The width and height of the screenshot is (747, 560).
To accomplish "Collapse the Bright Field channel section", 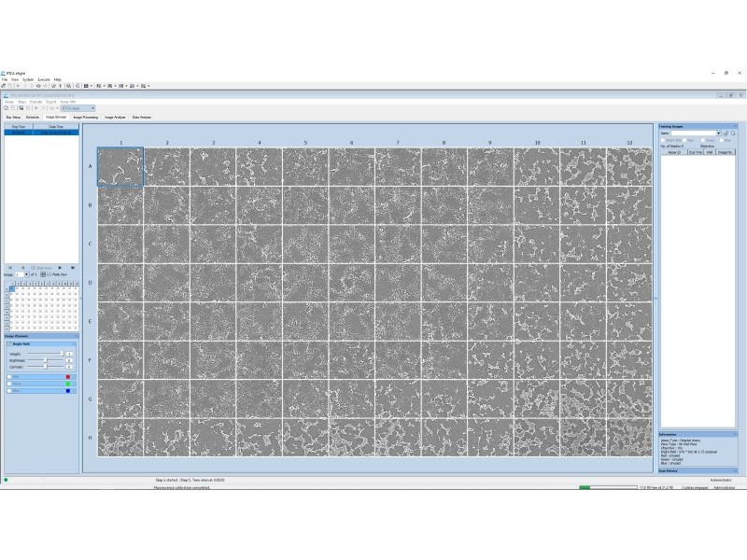I will (x=74, y=343).
